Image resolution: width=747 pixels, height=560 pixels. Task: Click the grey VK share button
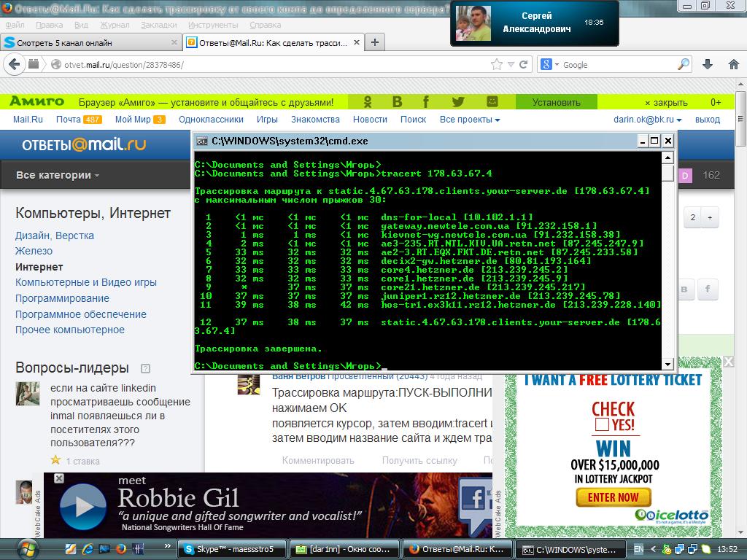[x=684, y=289]
